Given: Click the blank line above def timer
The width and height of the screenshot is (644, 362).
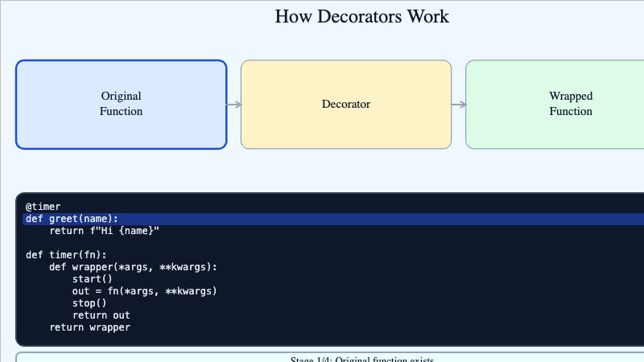Looking at the screenshot, I should tap(161, 243).
